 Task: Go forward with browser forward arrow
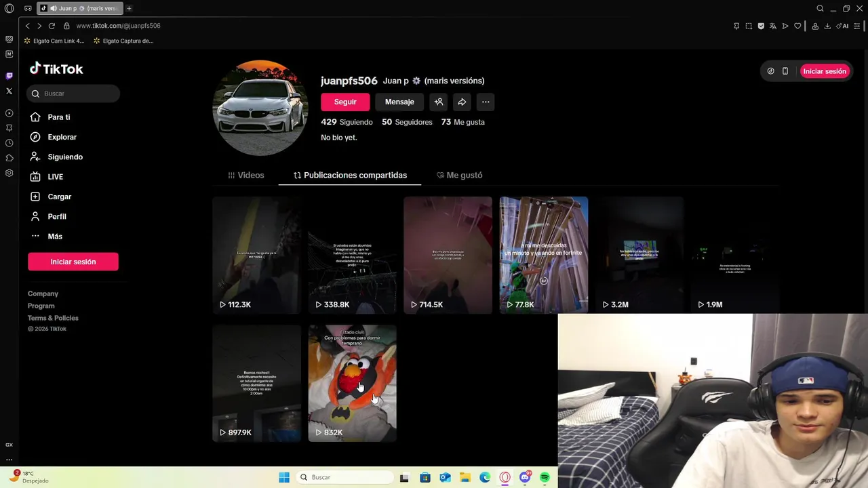(39, 26)
